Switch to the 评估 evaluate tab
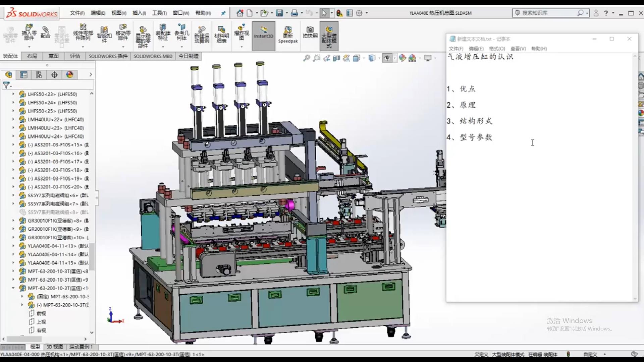 tap(75, 56)
